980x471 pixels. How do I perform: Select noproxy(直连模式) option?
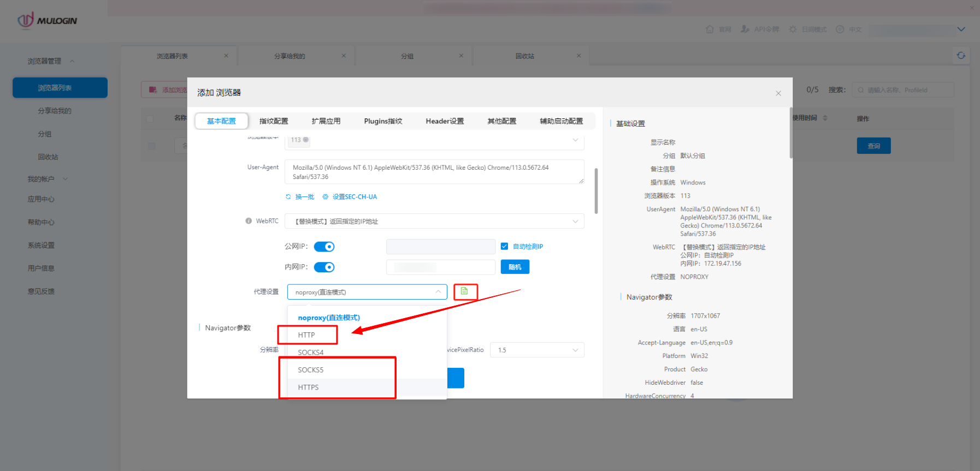(x=367, y=318)
